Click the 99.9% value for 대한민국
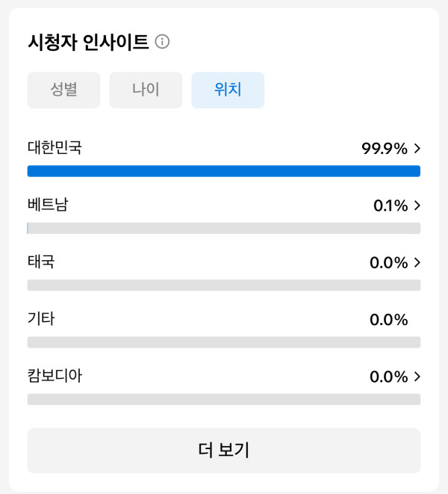The height and width of the screenshot is (494, 448). [385, 149]
